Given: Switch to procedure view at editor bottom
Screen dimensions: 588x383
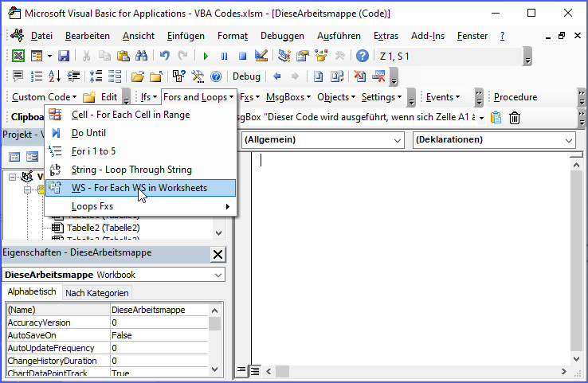Looking at the screenshot, I should click(x=241, y=371).
